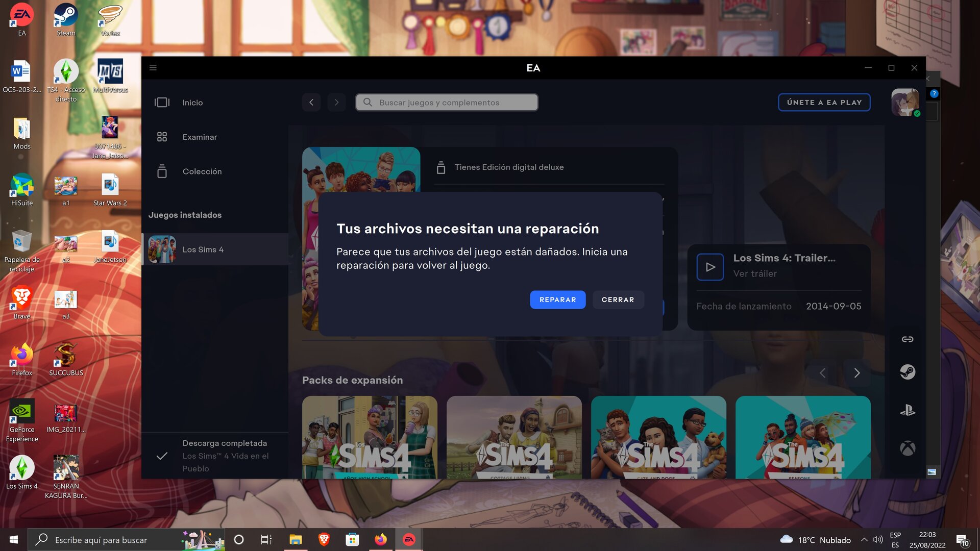Click the Descarga completada notification
Screen dimensions: 980x551
click(x=215, y=456)
